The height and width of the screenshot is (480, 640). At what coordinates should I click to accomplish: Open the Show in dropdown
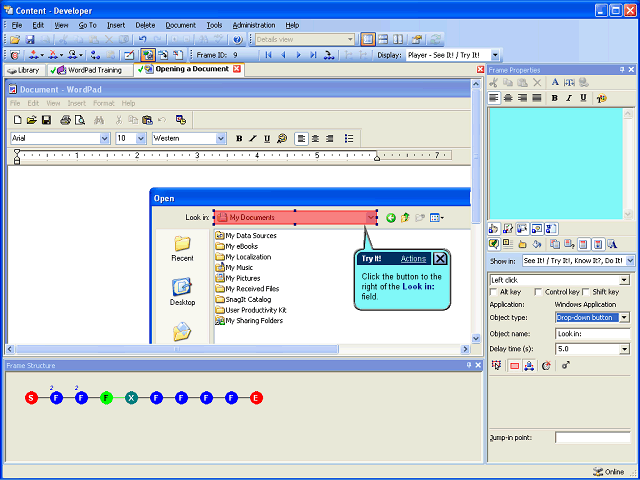630,260
